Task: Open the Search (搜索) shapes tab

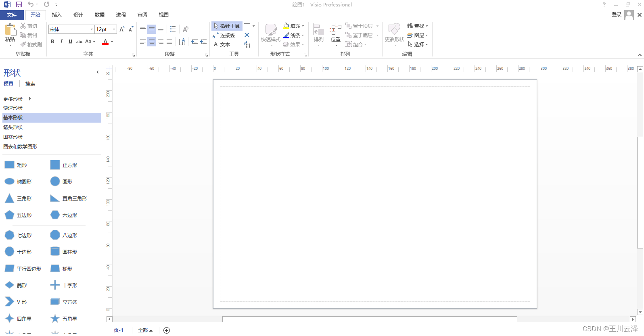Action: [30, 84]
